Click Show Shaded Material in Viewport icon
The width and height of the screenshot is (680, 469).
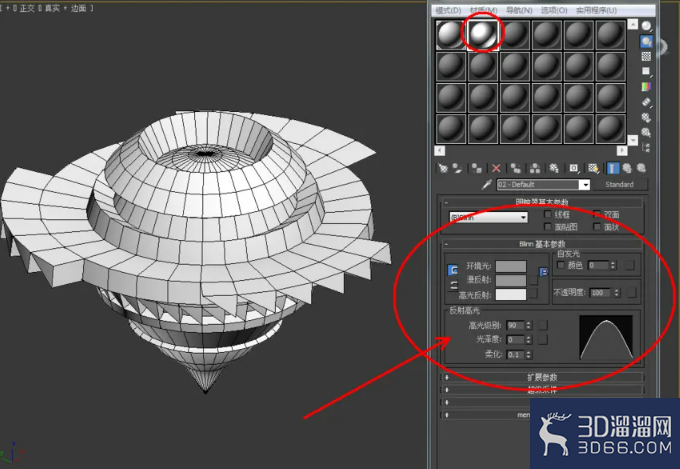tap(593, 168)
